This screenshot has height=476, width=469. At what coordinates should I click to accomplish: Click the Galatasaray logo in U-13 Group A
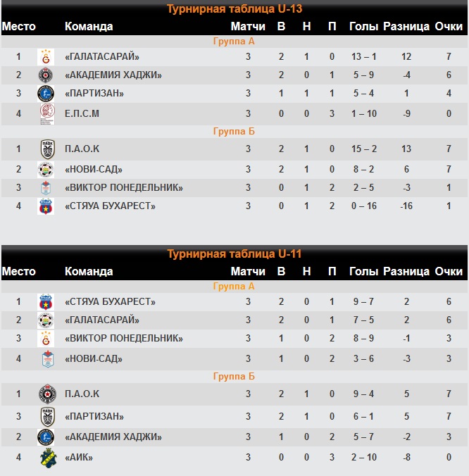point(46,57)
